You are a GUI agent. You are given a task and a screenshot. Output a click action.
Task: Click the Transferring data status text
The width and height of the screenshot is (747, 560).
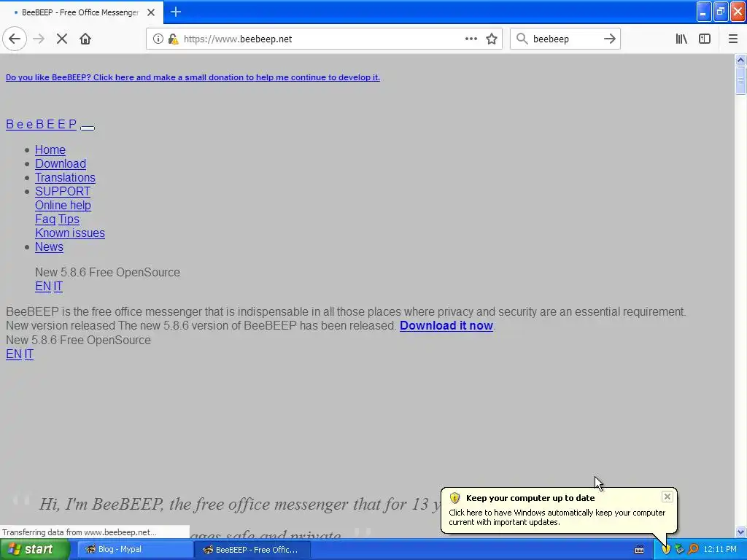79,532
